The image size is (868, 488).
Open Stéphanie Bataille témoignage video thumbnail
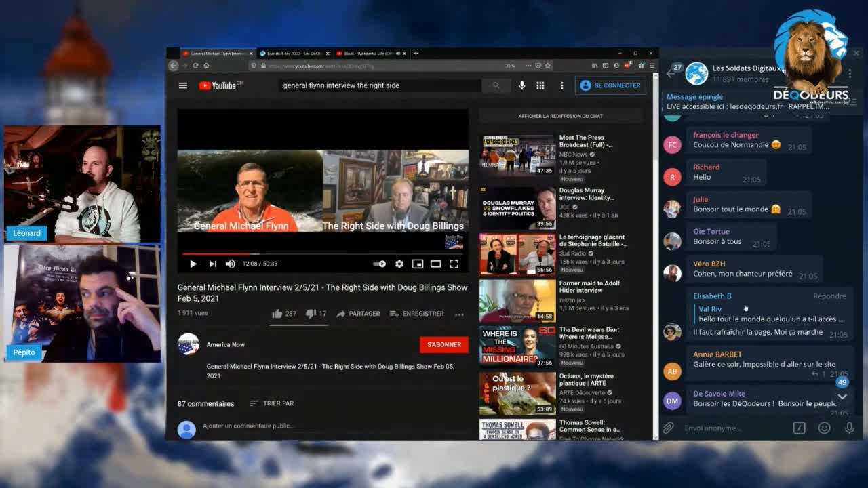pos(517,254)
